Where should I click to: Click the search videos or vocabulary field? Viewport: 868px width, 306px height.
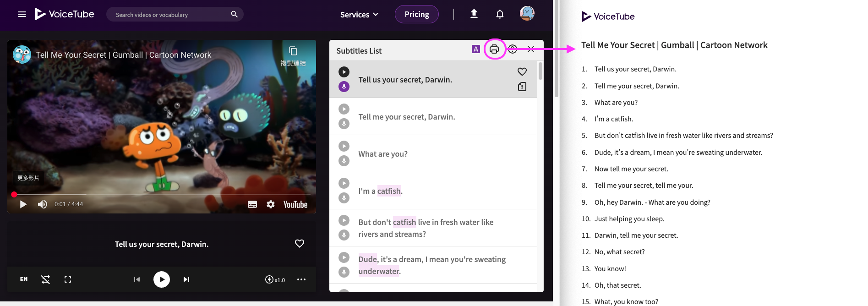[169, 15]
